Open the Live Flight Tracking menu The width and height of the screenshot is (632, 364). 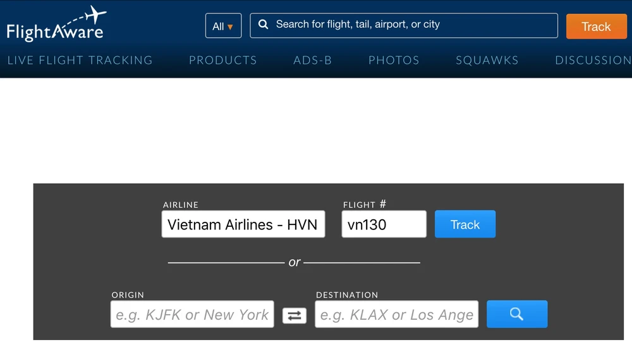(x=80, y=61)
